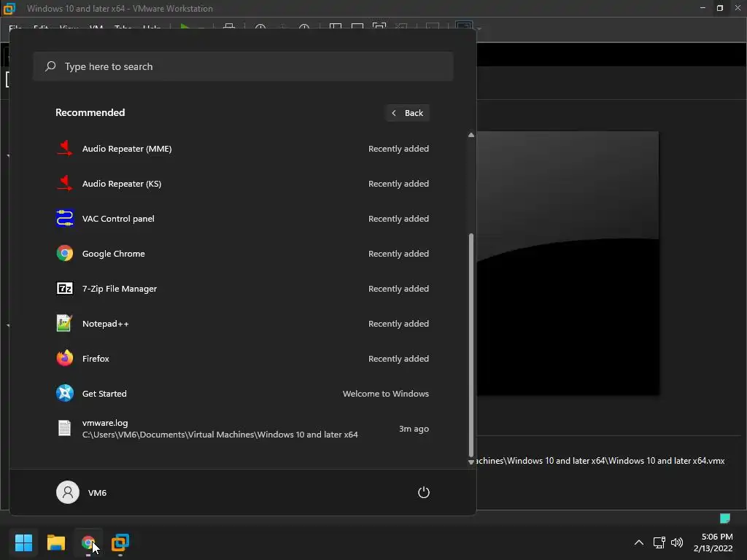Switch to Chrome in the taskbar

(x=88, y=542)
